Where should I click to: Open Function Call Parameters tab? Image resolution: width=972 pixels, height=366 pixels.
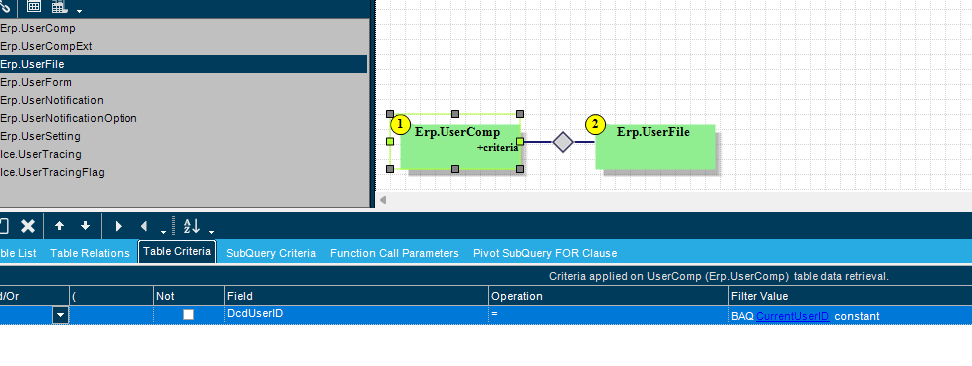(394, 253)
